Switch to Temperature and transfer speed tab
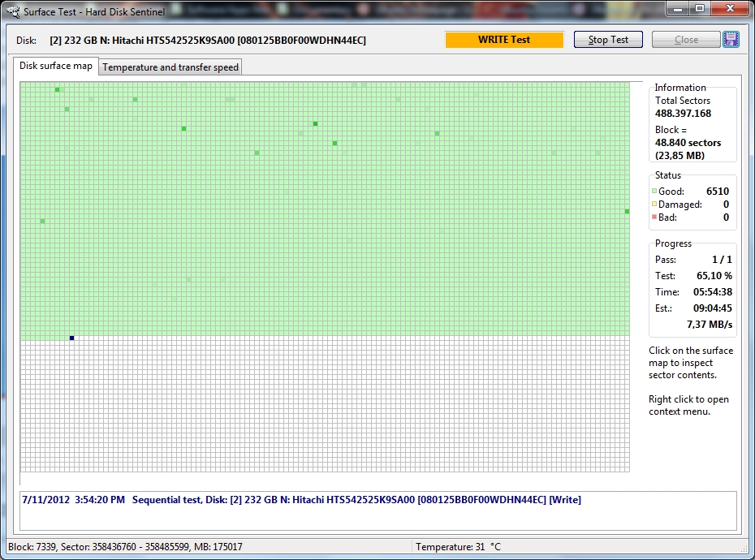Viewport: 755px width, 560px height. click(x=170, y=67)
